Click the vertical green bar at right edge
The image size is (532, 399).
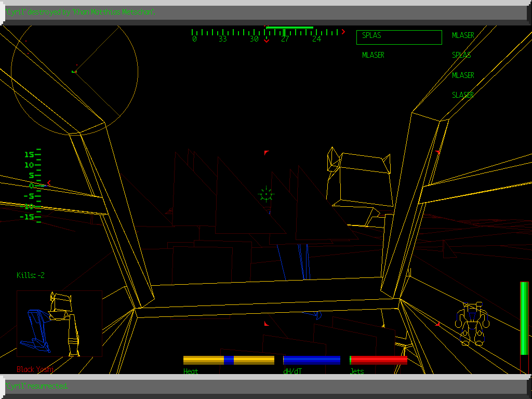[x=524, y=318]
